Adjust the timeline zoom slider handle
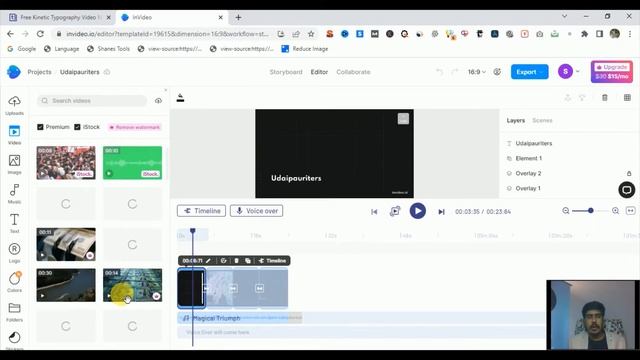Viewport: 640px width, 360px height. 591,211
